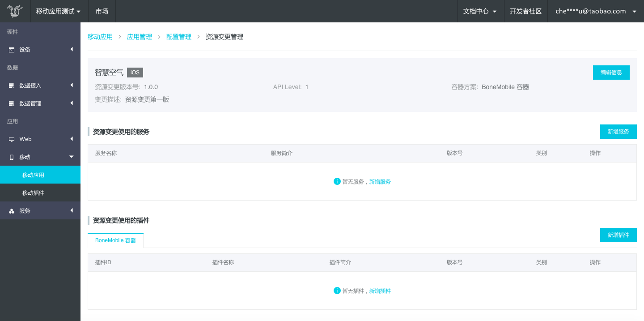Click the 设备 device icon in sidebar
Image resolution: width=644 pixels, height=321 pixels.
coord(12,50)
